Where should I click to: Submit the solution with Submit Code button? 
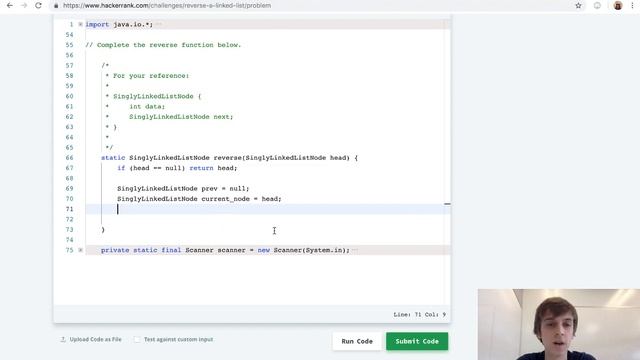(417, 341)
